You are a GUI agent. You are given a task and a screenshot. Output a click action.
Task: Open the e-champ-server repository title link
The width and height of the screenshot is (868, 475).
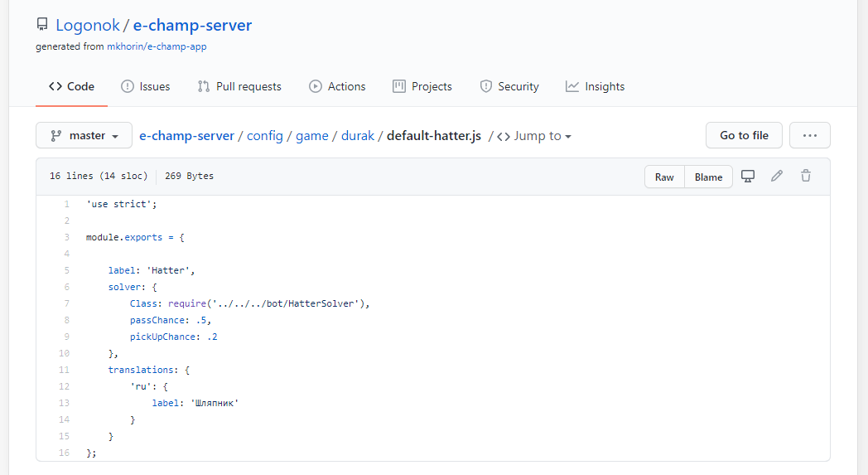[x=192, y=25]
